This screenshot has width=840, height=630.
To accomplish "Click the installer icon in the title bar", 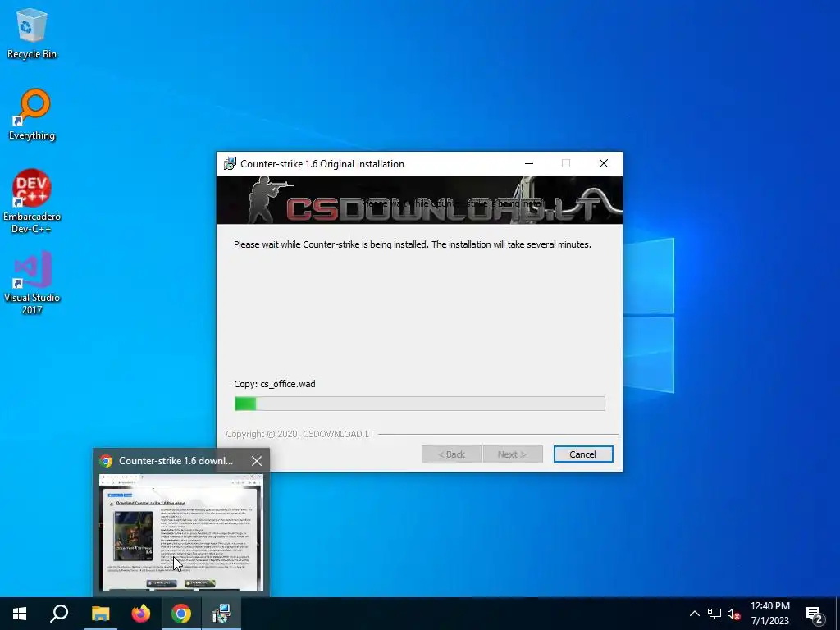I will tap(230, 164).
